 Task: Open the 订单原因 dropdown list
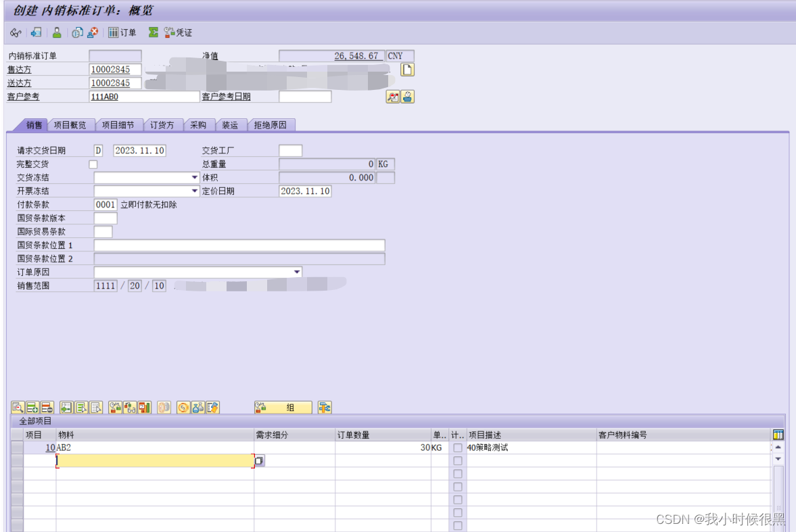pos(296,272)
